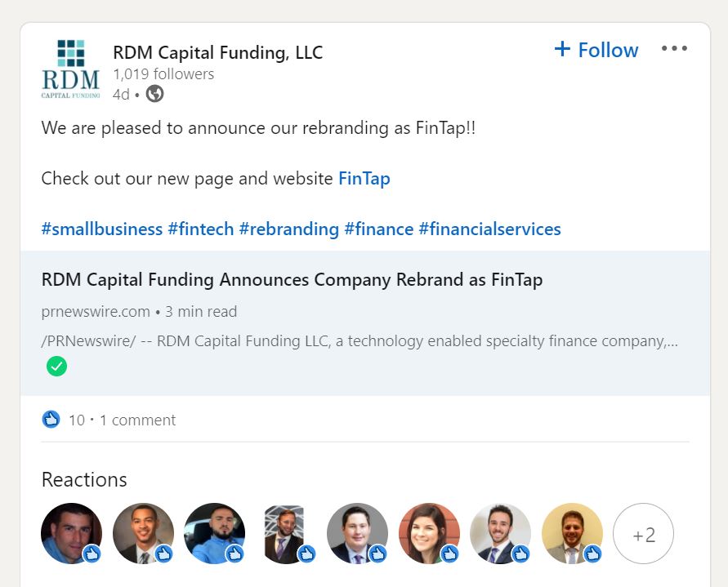Expand the +2 more reactions circle
This screenshot has height=587, width=728.
(x=643, y=534)
